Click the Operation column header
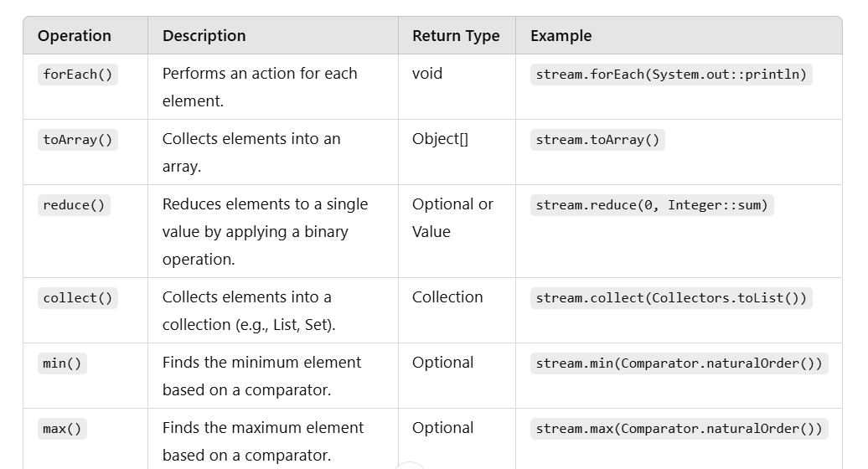Viewport: 868px width, 469px height. (75, 36)
